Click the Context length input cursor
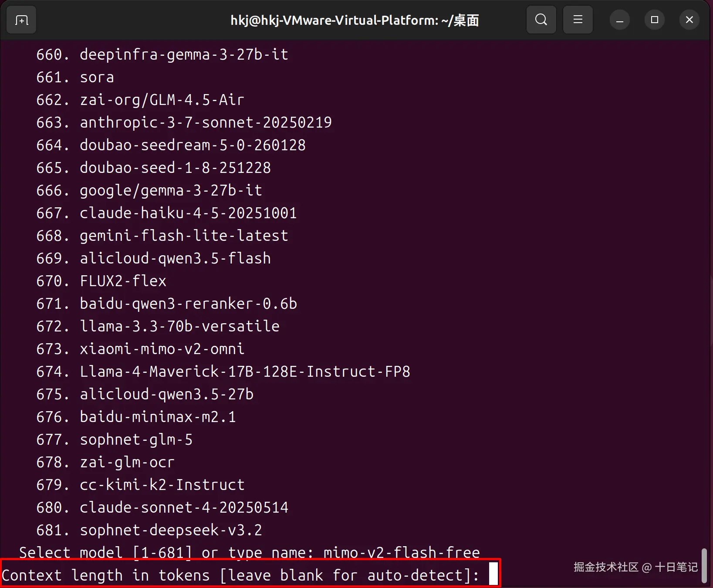The width and height of the screenshot is (713, 588). click(x=493, y=574)
